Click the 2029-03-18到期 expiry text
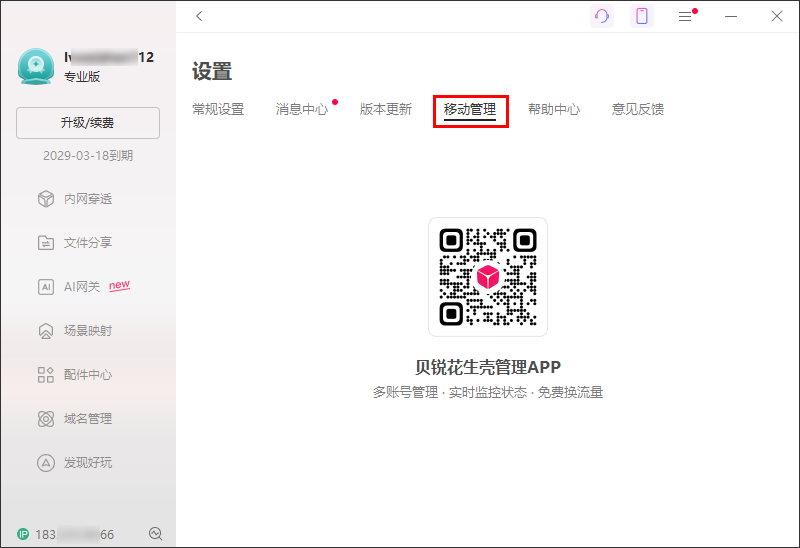Image resolution: width=800 pixels, height=548 pixels. (x=88, y=156)
